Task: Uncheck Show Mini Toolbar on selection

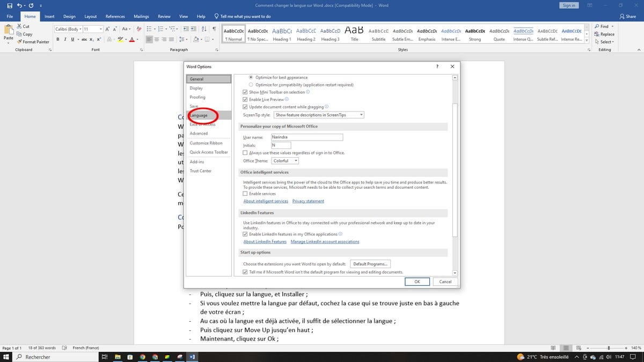Action: pyautogui.click(x=245, y=92)
